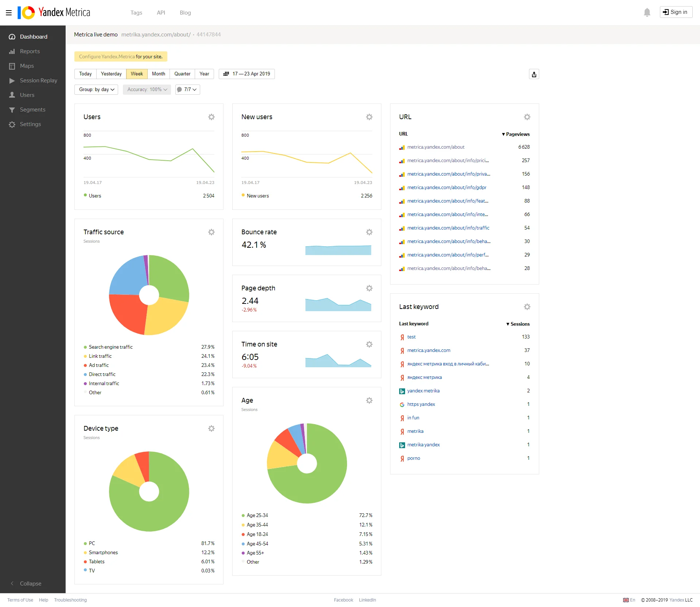Image resolution: width=700 pixels, height=607 pixels.
Task: Open Session Replay from sidebar
Action: click(x=38, y=81)
